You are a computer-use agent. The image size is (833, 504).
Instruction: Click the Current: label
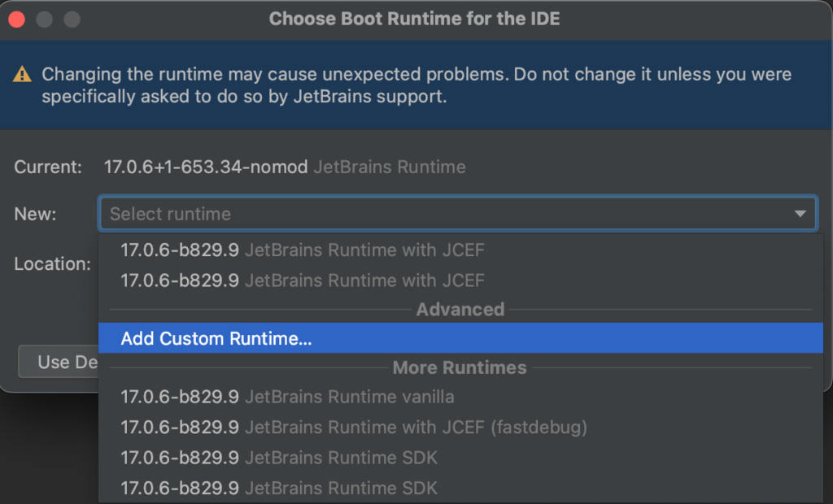pyautogui.click(x=48, y=167)
